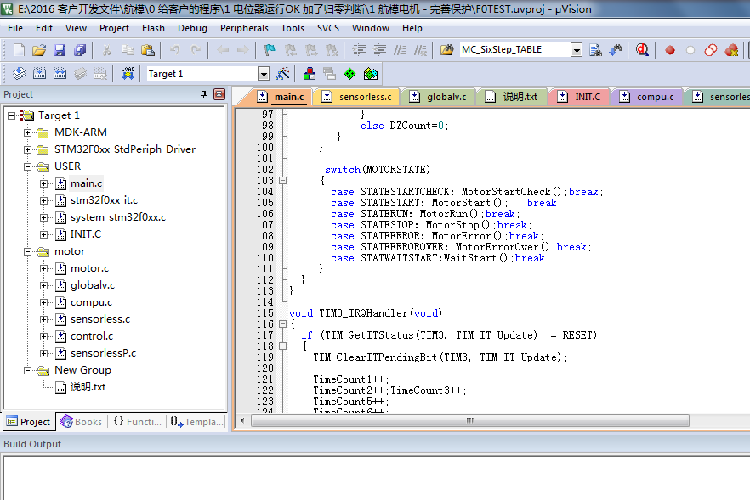
Task: Open the File menu
Action: tap(15, 28)
